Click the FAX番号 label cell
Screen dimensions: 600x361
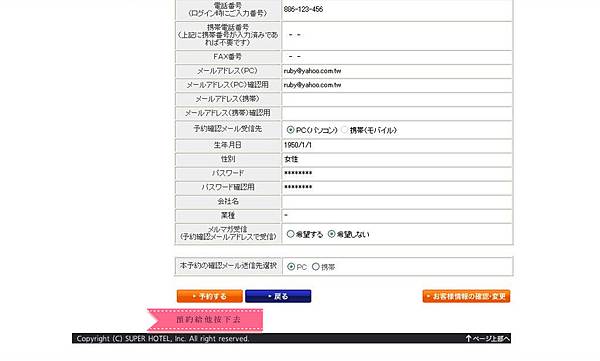click(x=228, y=57)
